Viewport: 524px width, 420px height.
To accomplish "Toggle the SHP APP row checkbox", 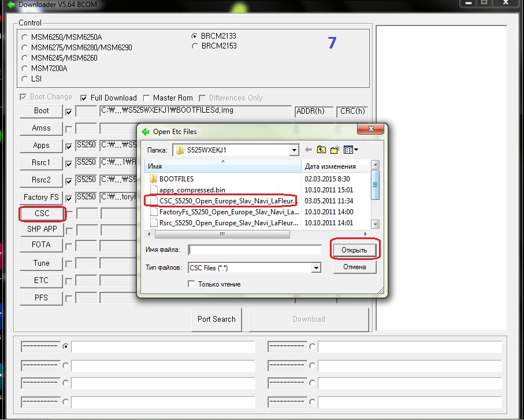I will [x=69, y=231].
